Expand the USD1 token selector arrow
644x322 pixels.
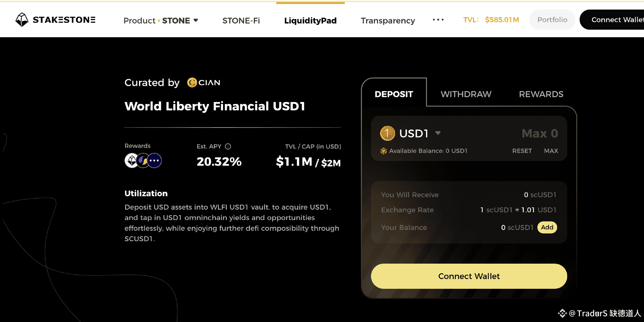click(438, 133)
